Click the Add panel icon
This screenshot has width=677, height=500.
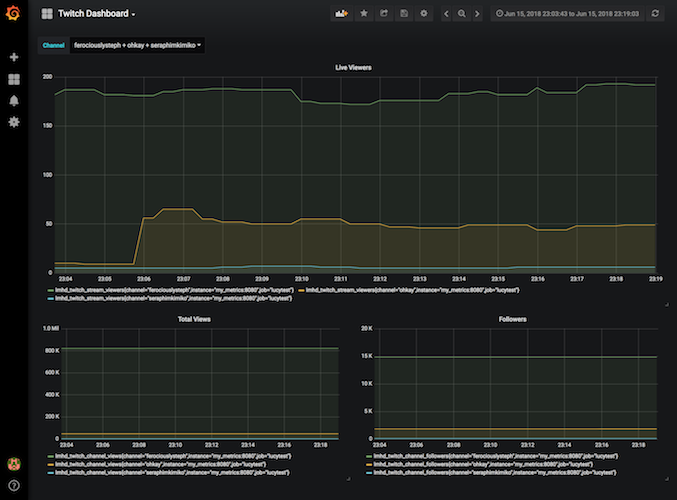(342, 13)
